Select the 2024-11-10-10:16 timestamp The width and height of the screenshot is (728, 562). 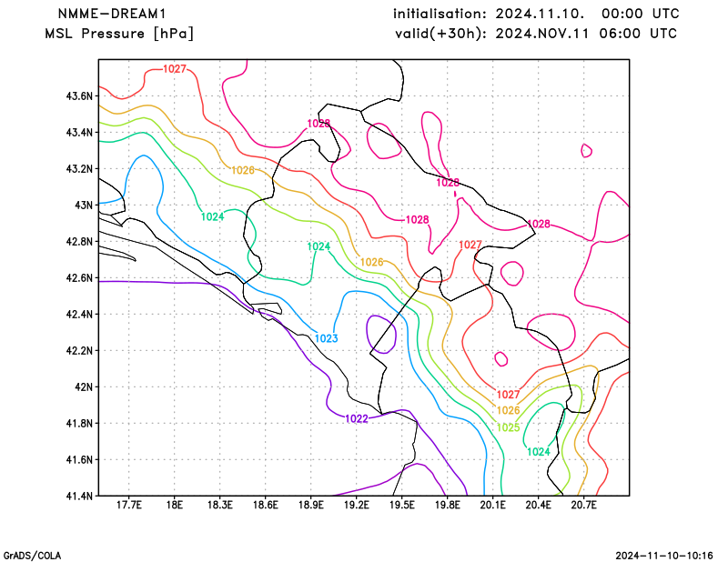point(664,556)
